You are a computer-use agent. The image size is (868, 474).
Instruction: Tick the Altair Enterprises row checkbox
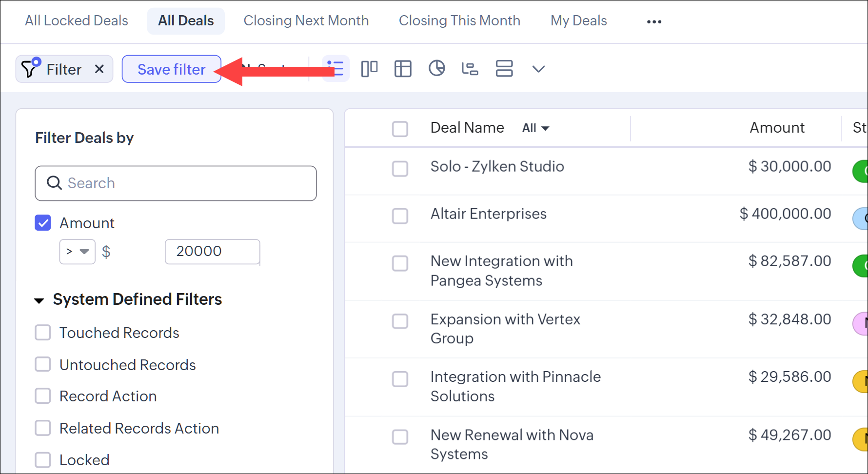coord(400,216)
